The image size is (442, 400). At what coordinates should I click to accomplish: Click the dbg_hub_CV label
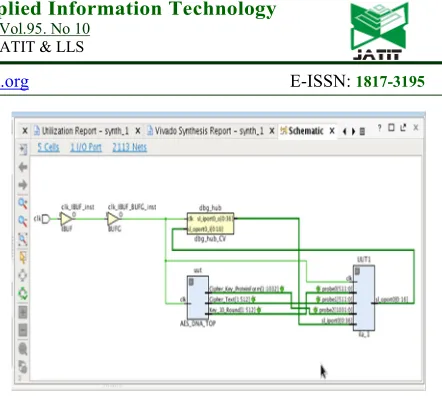coord(210,239)
